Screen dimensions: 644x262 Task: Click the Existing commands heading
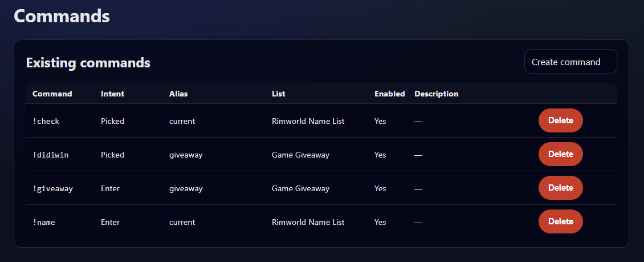[88, 63]
